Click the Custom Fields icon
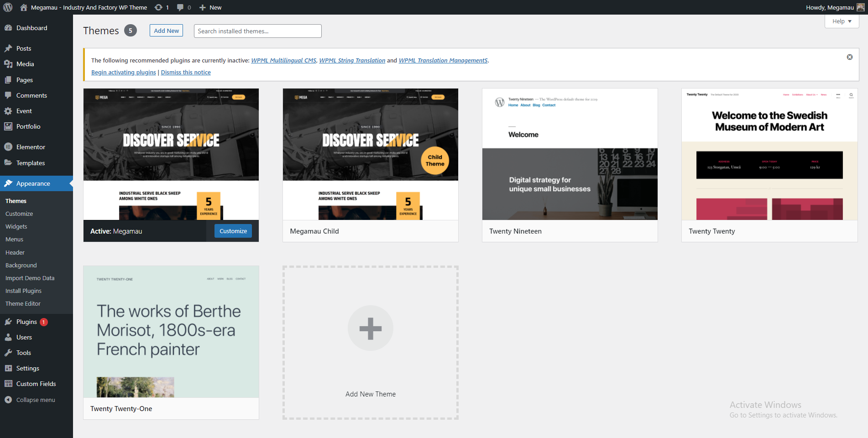 8,384
